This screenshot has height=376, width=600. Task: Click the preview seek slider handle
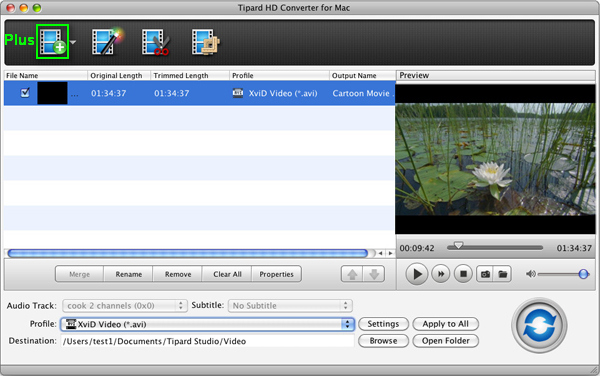point(458,246)
